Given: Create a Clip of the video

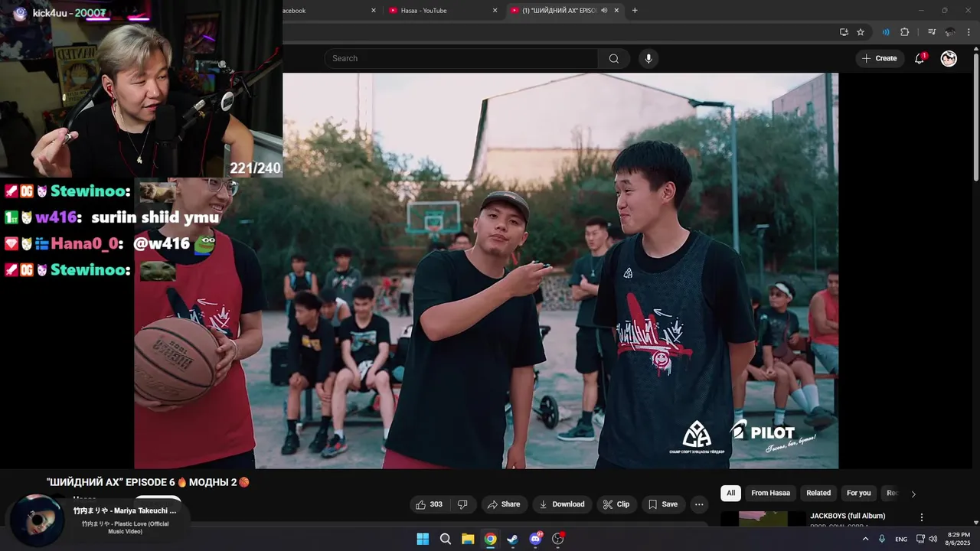Looking at the screenshot, I should (616, 504).
